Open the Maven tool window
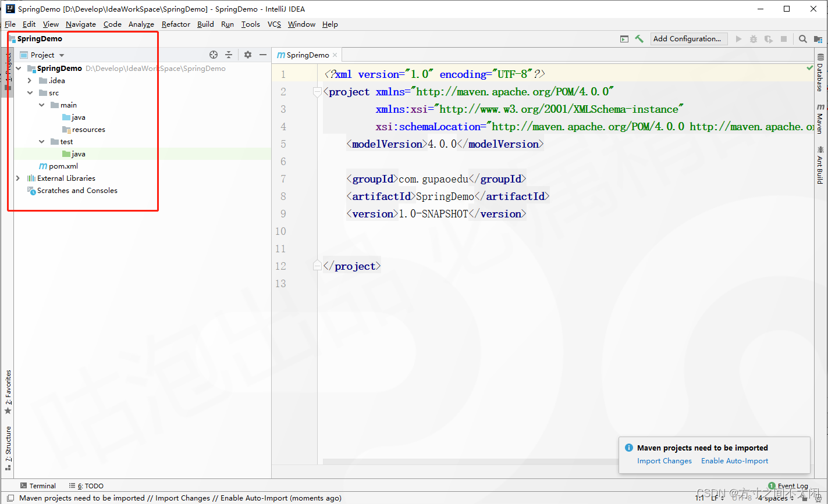Viewport: 828px width, 504px height. [820, 119]
